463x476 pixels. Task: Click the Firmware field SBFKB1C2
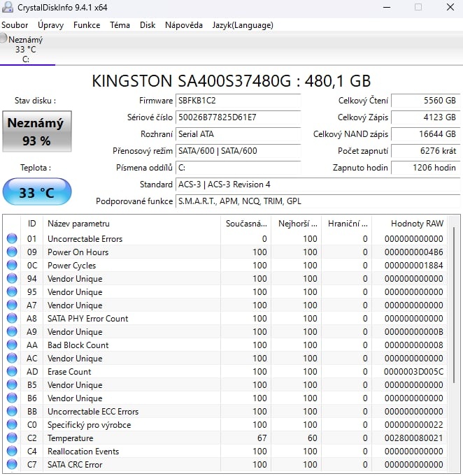(x=238, y=101)
